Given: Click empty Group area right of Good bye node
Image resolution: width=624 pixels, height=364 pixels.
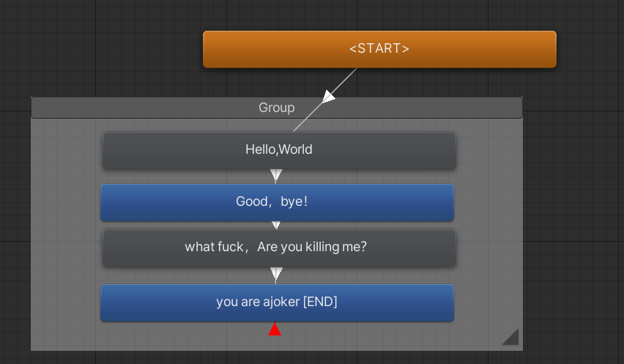Looking at the screenshot, I should pyautogui.click(x=489, y=202).
